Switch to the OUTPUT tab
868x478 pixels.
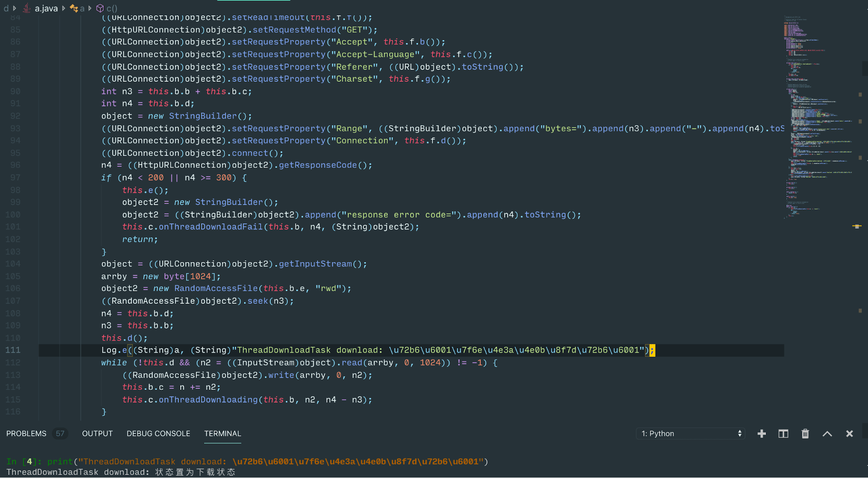pos(97,434)
